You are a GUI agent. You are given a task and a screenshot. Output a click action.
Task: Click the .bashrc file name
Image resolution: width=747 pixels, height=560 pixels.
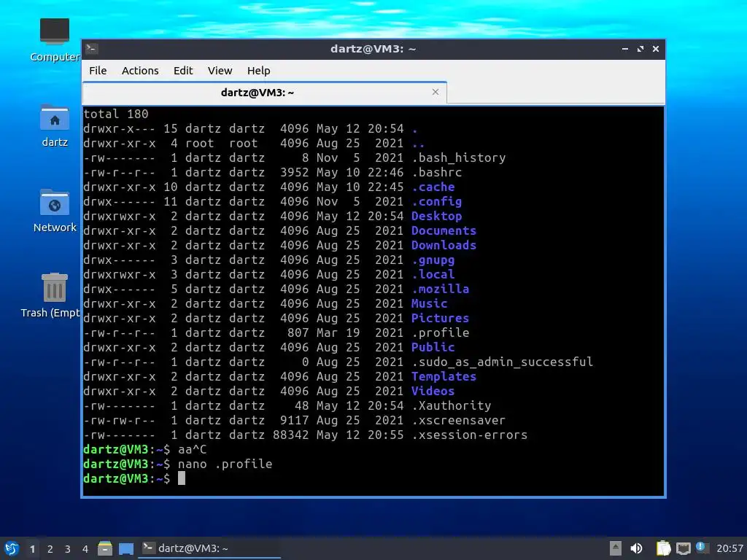click(437, 172)
